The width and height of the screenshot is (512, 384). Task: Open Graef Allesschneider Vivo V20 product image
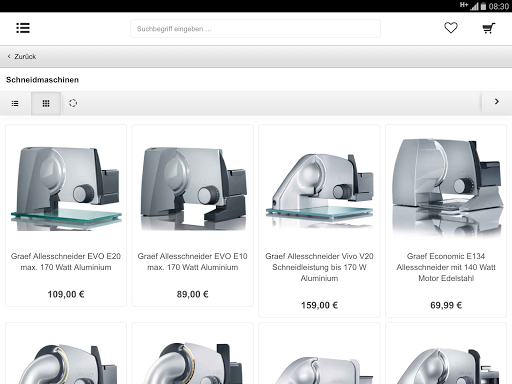coord(319,189)
